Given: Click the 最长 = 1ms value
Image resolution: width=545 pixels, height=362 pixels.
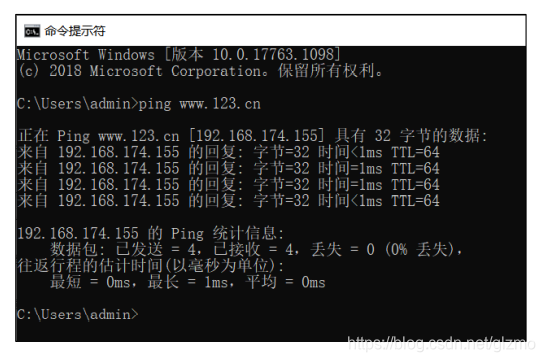Looking at the screenshot, I should click(188, 282).
